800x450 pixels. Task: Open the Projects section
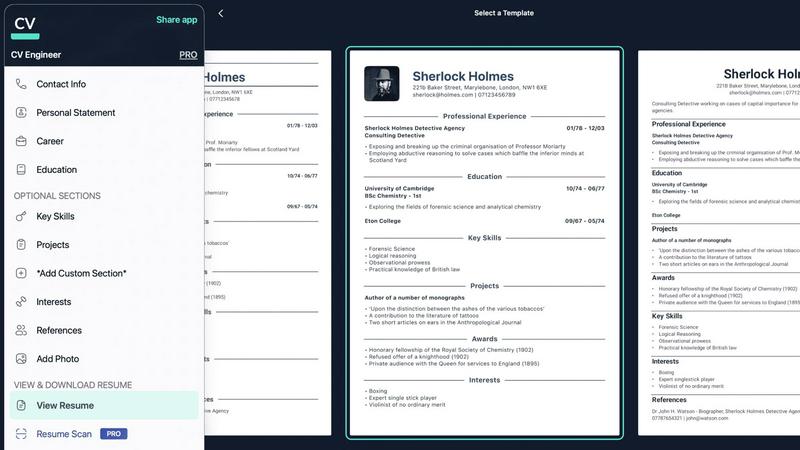click(104, 245)
